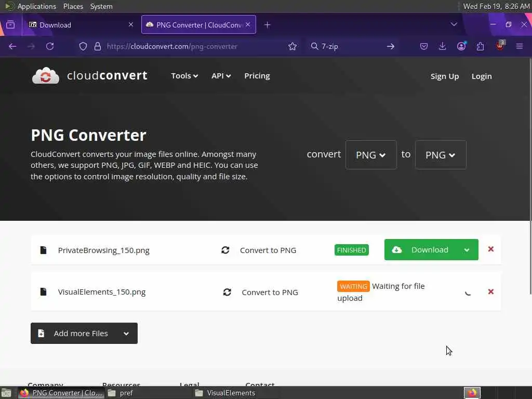Switch to pref folder in taskbar
Viewport: 532px width, 399px height.
[149, 393]
